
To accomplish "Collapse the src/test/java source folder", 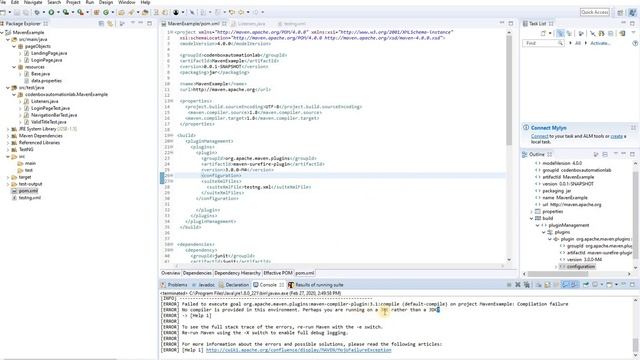I will tap(8, 87).
